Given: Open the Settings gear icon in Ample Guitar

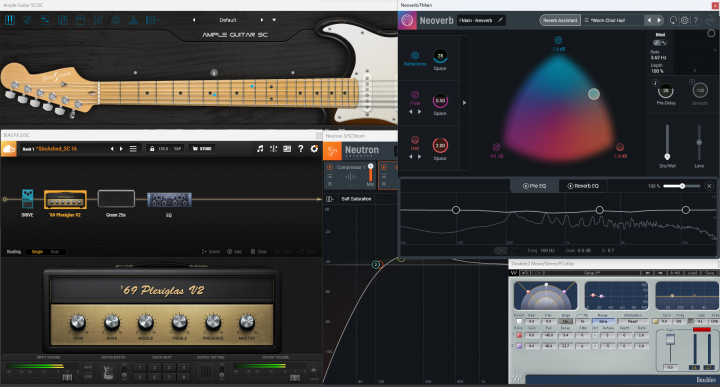Looking at the screenshot, I should click(x=116, y=20).
